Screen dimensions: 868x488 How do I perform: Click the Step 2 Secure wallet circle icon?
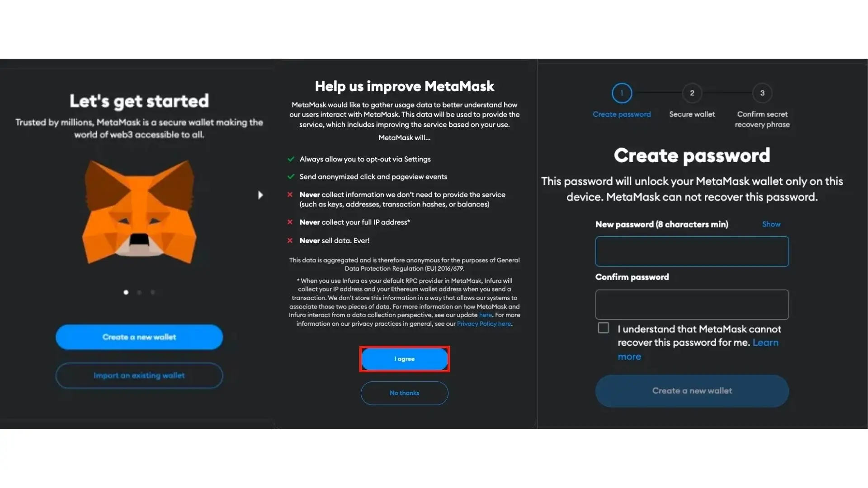pyautogui.click(x=692, y=93)
